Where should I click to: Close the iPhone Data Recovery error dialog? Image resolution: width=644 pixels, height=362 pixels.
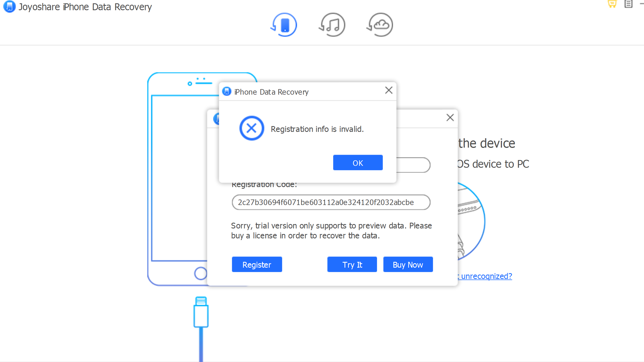point(389,90)
